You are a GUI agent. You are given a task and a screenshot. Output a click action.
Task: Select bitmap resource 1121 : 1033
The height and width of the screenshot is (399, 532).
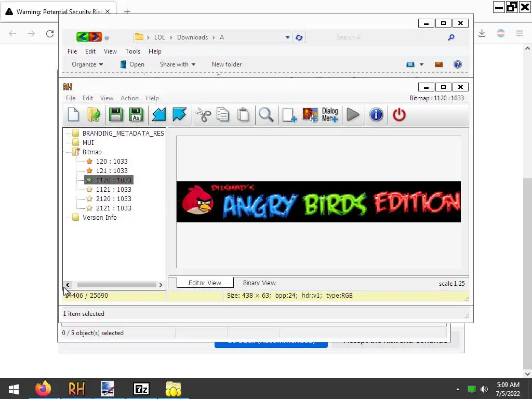click(113, 189)
